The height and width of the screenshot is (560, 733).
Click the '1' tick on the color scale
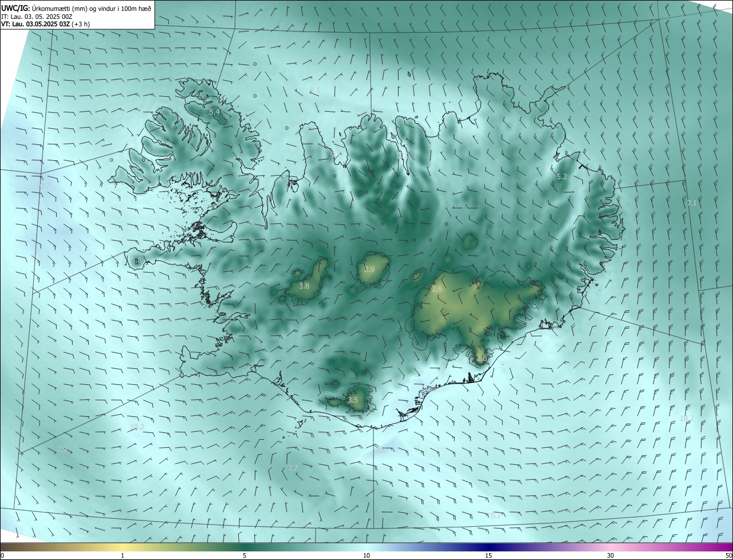123,555
